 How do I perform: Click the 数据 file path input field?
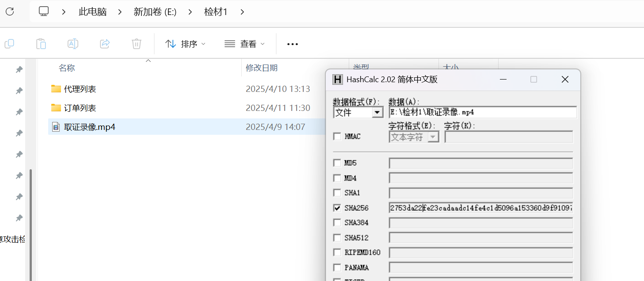pos(483,112)
